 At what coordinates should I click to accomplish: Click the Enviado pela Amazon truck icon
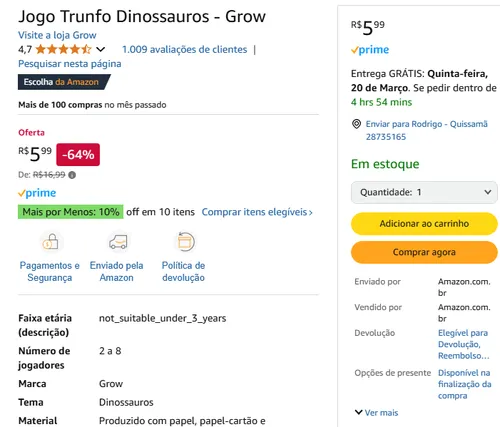[x=118, y=242]
